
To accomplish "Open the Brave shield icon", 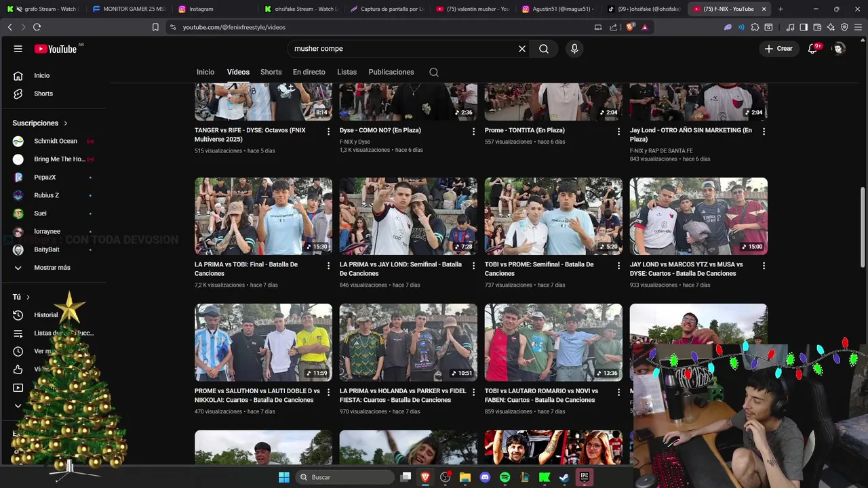I will coord(631,27).
